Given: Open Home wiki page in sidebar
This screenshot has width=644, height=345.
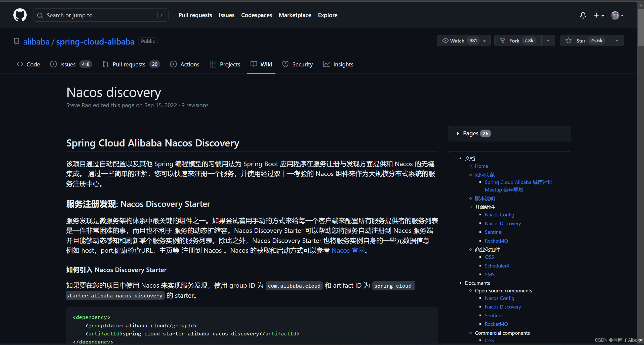Looking at the screenshot, I should (481, 166).
